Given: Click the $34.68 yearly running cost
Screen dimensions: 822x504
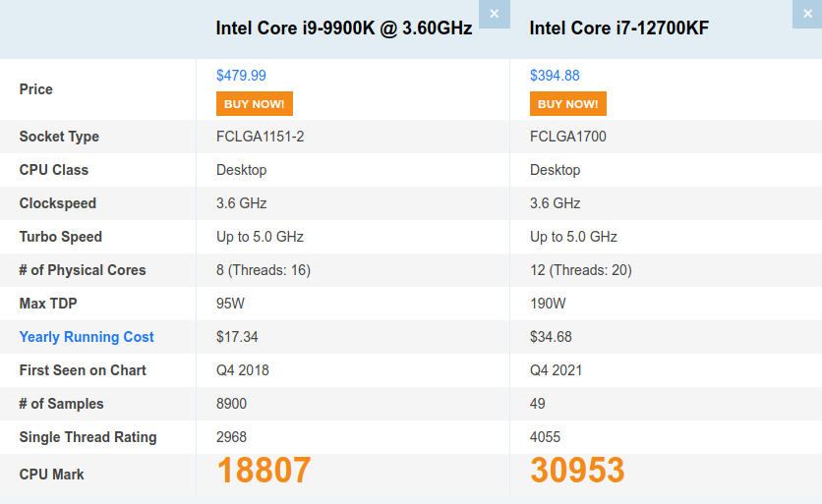Looking at the screenshot, I should (551, 337).
